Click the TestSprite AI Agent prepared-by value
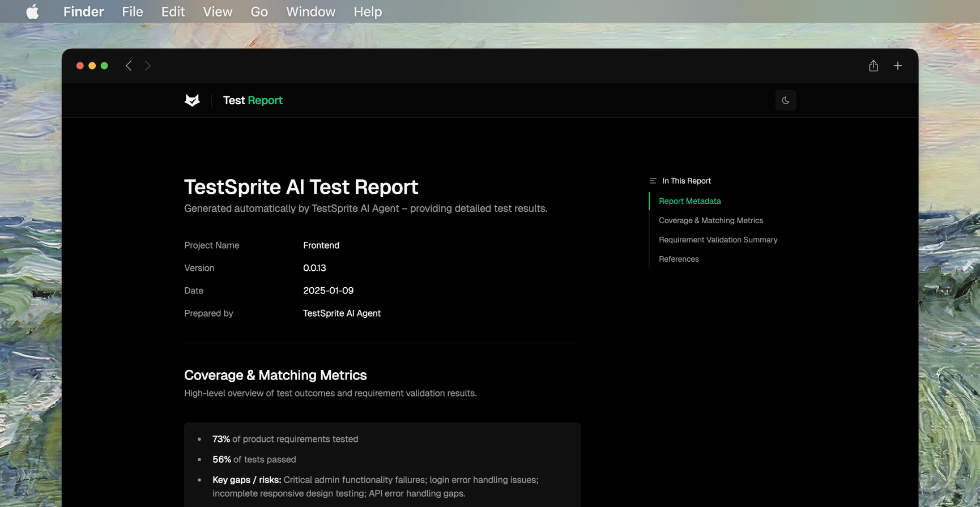 [342, 313]
